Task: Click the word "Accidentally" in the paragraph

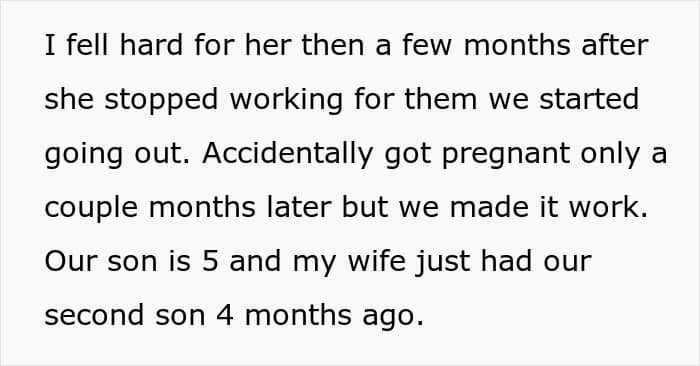Action: pyautogui.click(x=287, y=154)
